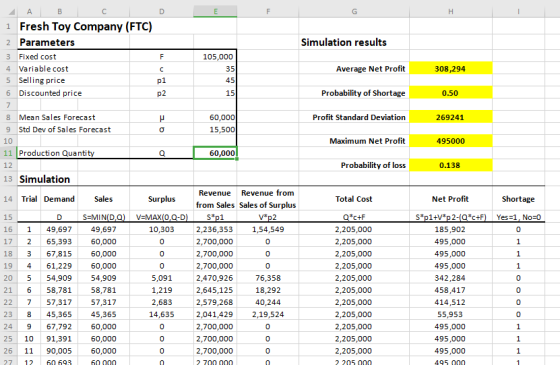
Task: Select demand value 65,393
Action: point(59,241)
